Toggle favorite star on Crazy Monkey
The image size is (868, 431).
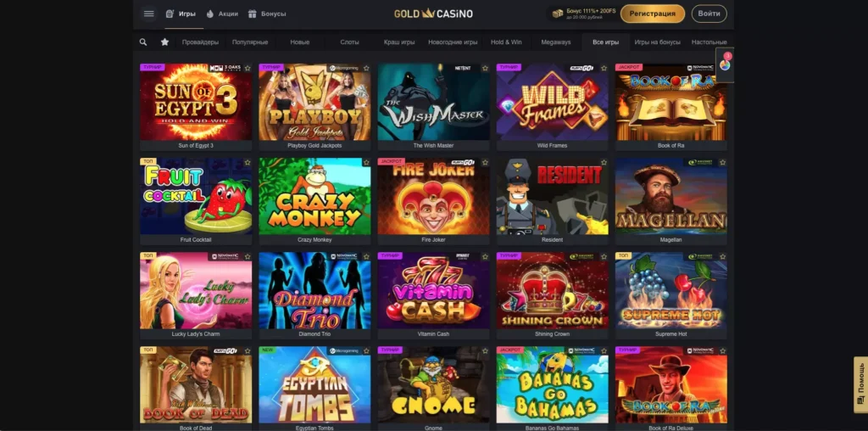[366, 162]
